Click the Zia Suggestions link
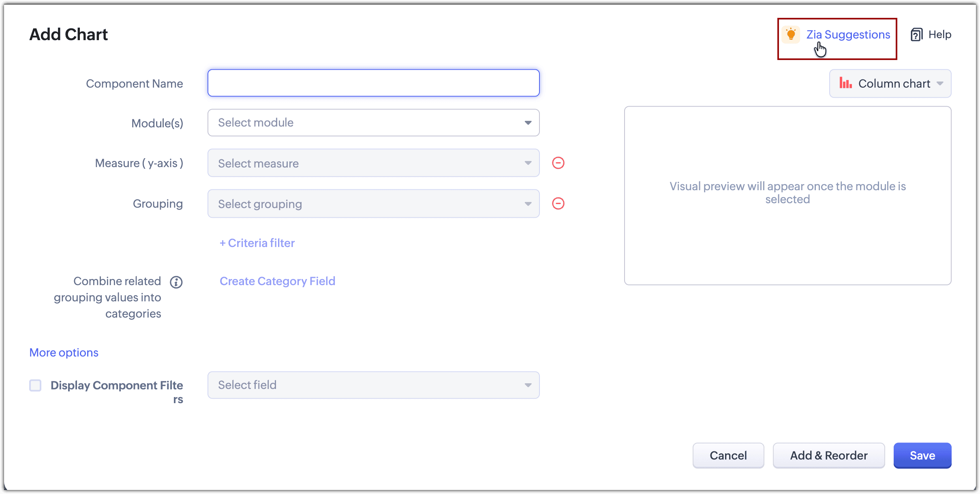This screenshot has height=494, width=980. [848, 35]
